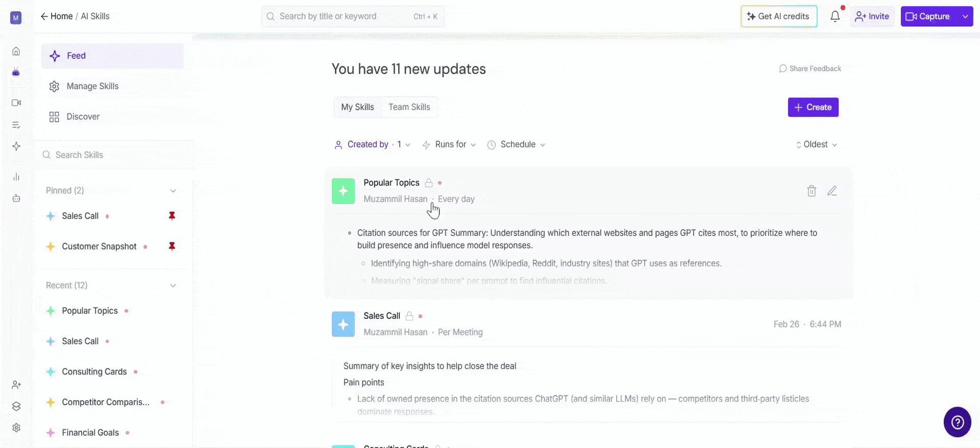Focus the Search Skills field
Screen dimensions: 980x448
[112, 155]
